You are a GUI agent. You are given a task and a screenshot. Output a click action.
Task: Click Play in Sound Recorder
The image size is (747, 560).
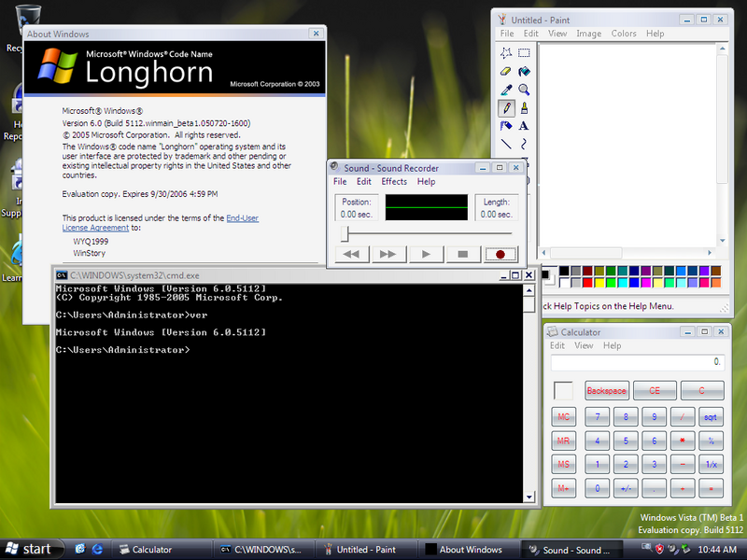pos(426,254)
